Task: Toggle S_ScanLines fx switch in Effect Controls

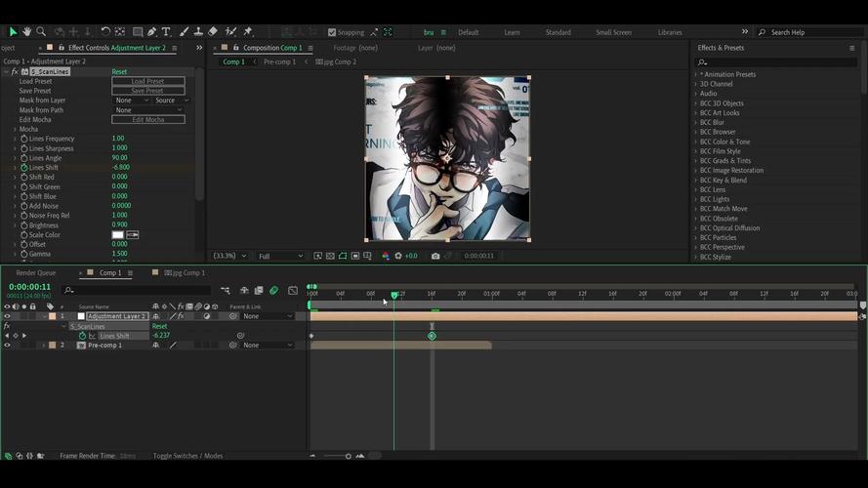Action: coord(15,72)
